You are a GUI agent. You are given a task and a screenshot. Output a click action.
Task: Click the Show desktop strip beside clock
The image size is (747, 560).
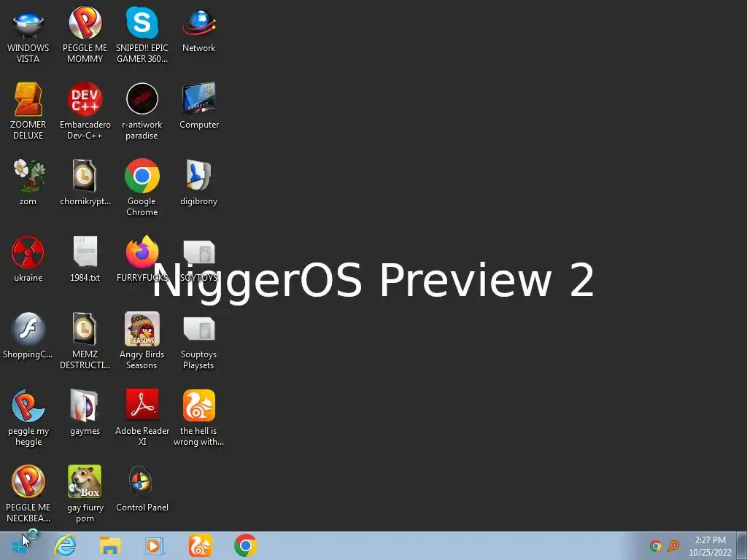(x=742, y=545)
